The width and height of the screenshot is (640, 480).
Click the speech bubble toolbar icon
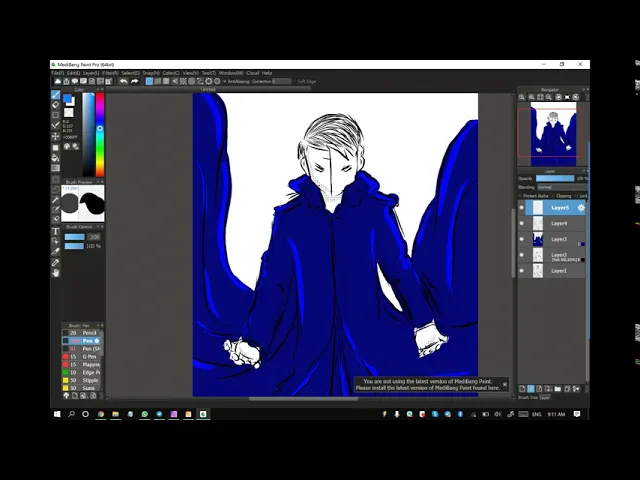tap(75, 81)
